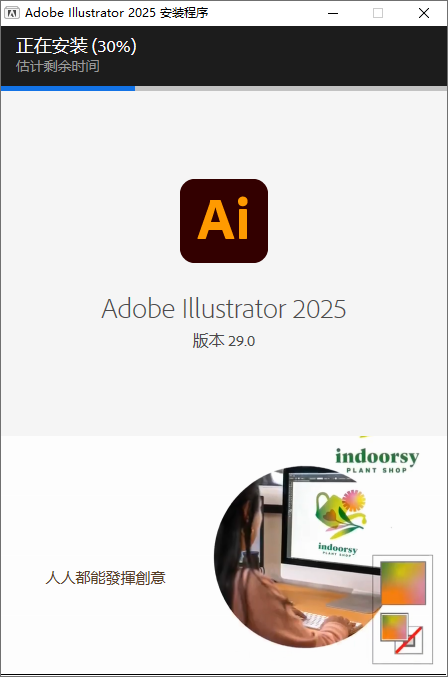Viewport: 448px width, 677px height.
Task: Select the small gradient fill square
Action: point(394,627)
